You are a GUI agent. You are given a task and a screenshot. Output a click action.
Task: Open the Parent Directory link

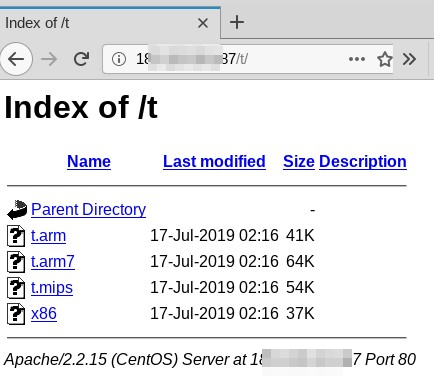(88, 210)
